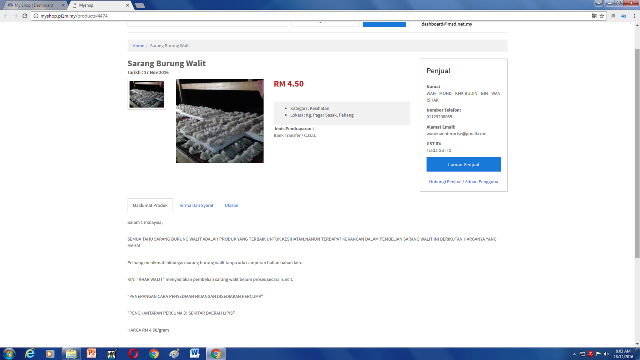Bookmark this page with the star icon

click(602, 16)
